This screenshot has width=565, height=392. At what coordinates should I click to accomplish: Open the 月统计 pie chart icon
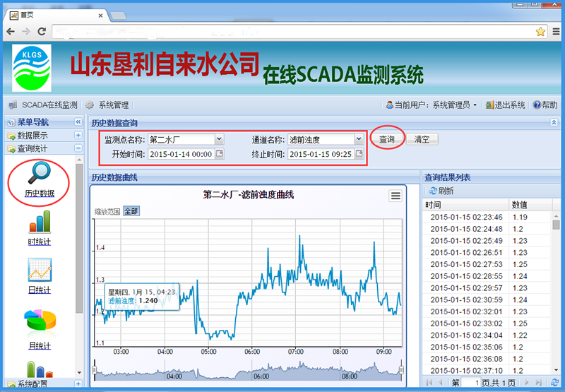[39, 321]
